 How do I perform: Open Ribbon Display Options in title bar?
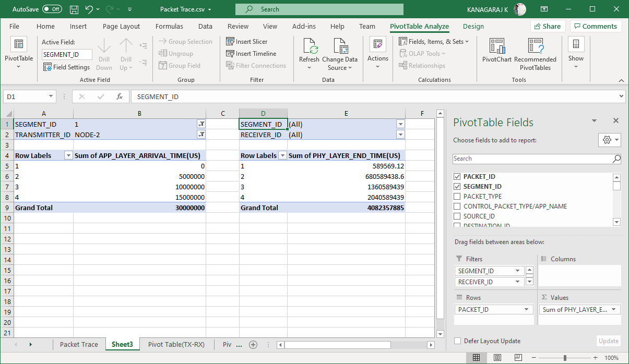coord(545,9)
